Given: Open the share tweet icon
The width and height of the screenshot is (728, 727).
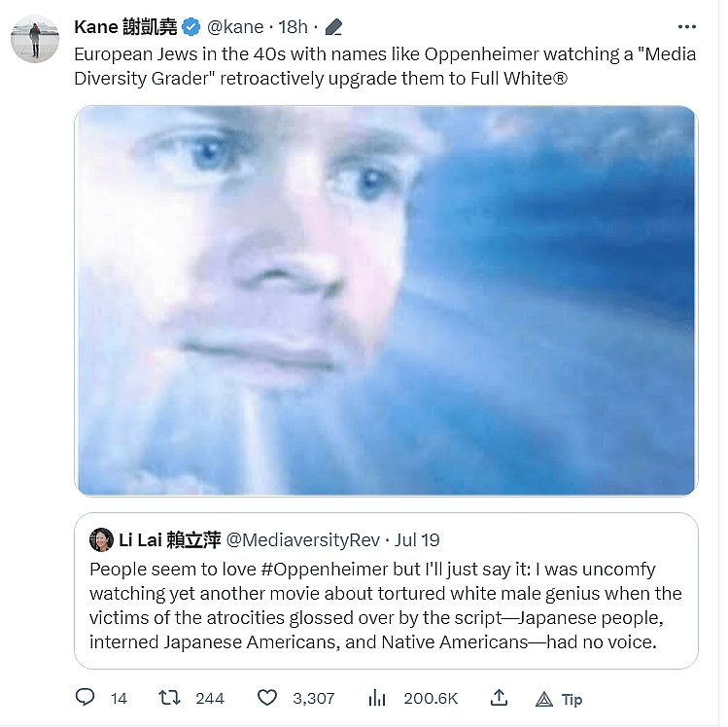Looking at the screenshot, I should tap(499, 698).
